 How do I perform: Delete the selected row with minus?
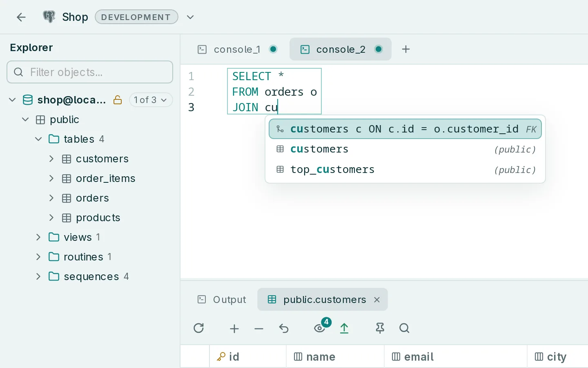259,328
